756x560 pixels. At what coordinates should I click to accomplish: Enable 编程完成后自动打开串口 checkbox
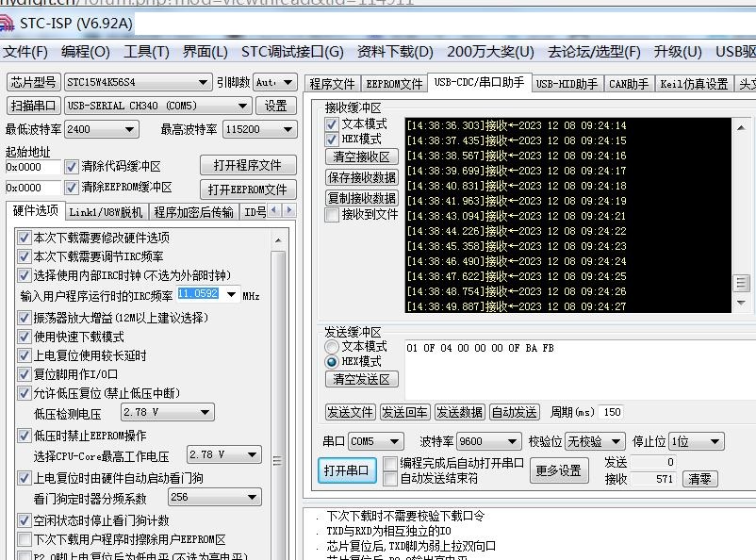(390, 464)
